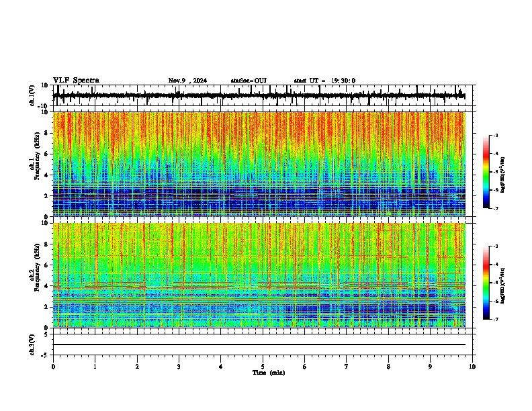Click time axis tick label "9"
532x411 pixels.
coord(430,367)
